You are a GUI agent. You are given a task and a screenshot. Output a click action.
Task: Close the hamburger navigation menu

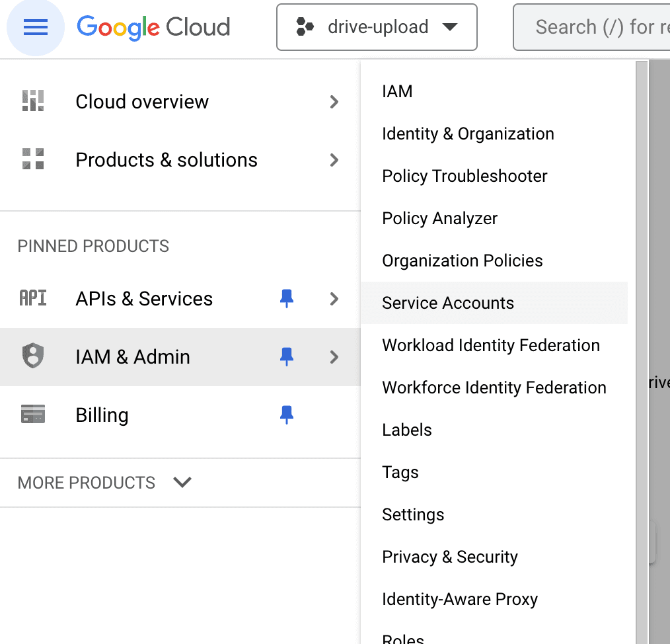36,27
